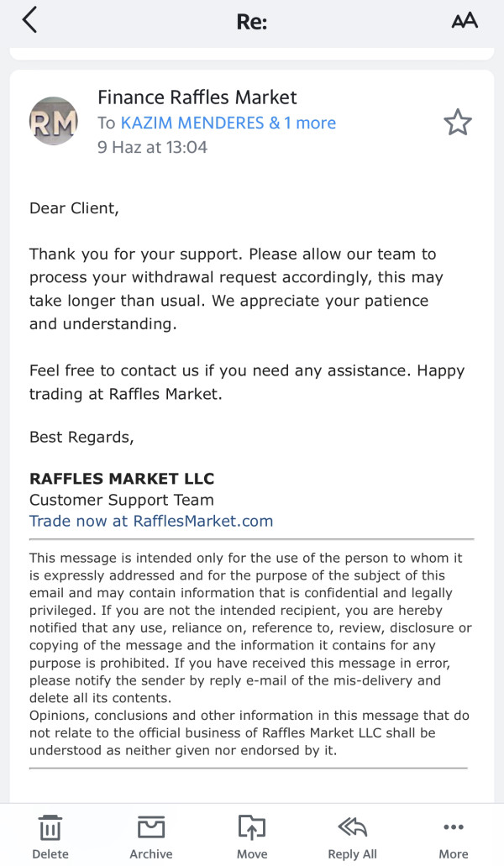This screenshot has height=866, width=504.
Task: Tap the Feel free to contact us paragraph
Action: click(x=246, y=382)
